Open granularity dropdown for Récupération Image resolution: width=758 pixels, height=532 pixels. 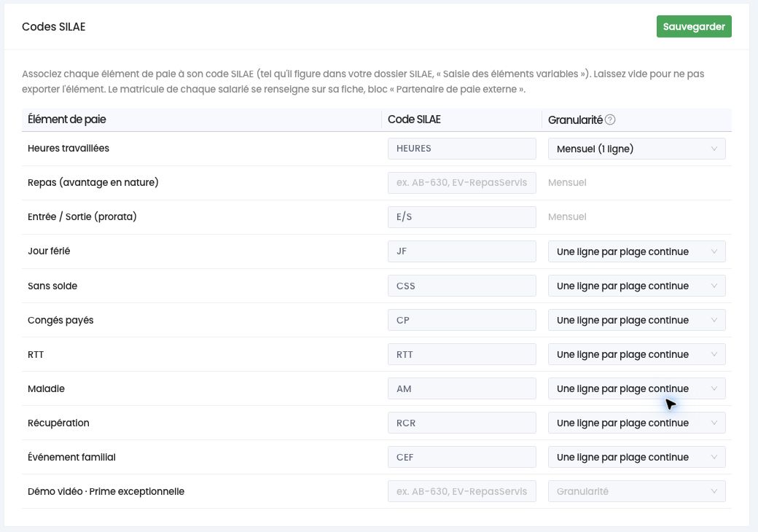click(x=637, y=423)
